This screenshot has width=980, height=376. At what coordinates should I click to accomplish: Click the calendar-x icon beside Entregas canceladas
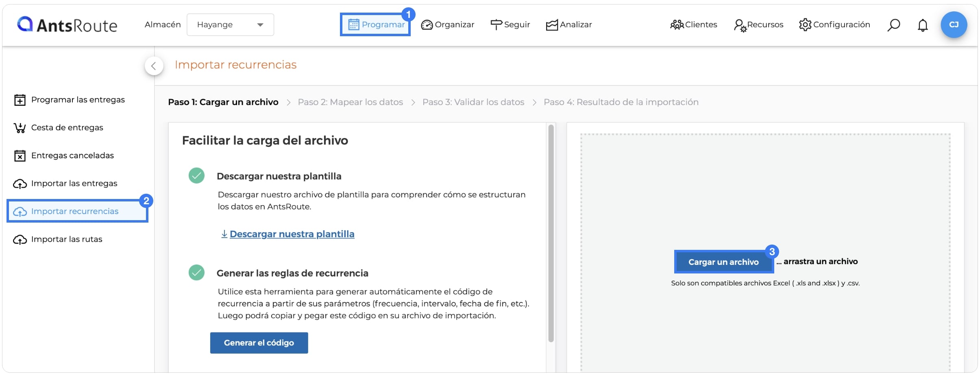[20, 156]
